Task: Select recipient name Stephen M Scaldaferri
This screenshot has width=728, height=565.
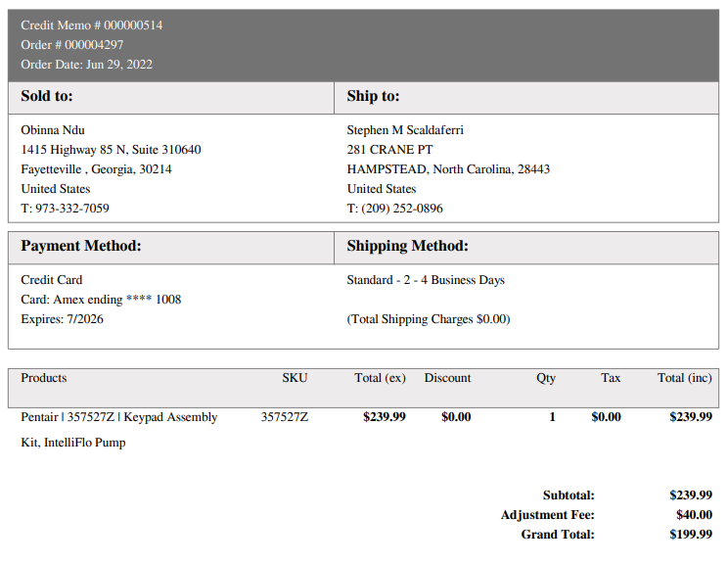Action: (x=405, y=130)
